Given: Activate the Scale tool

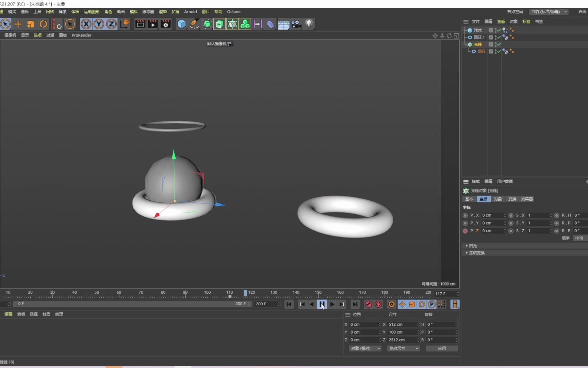Looking at the screenshot, I should [x=31, y=24].
